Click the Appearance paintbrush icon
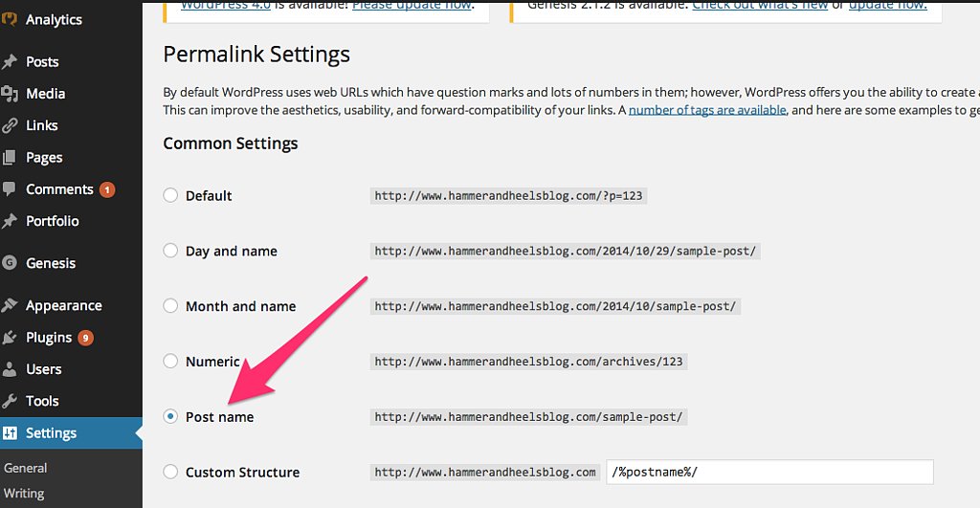This screenshot has width=980, height=508. (9, 305)
